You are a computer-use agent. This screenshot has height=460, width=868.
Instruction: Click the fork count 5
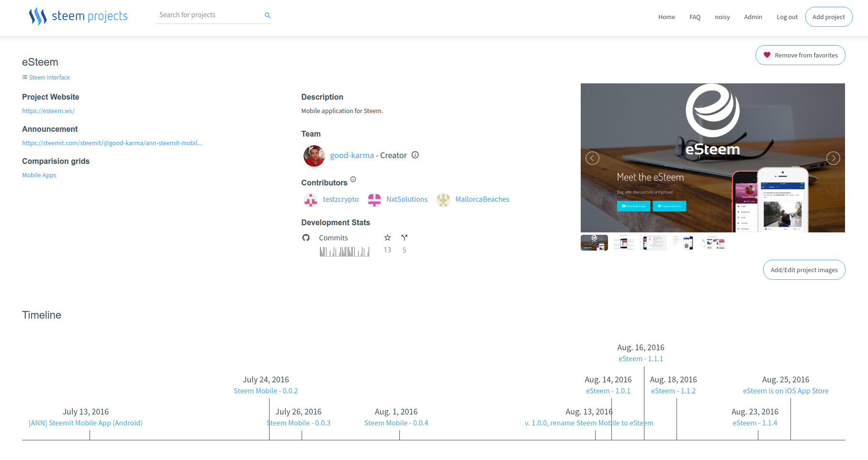coord(404,250)
